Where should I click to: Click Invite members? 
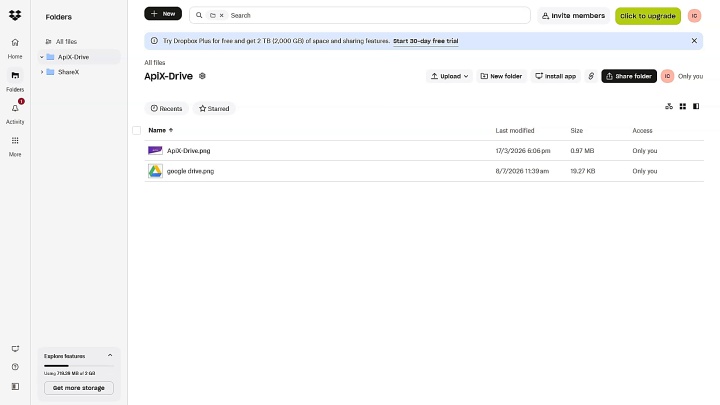click(x=573, y=16)
